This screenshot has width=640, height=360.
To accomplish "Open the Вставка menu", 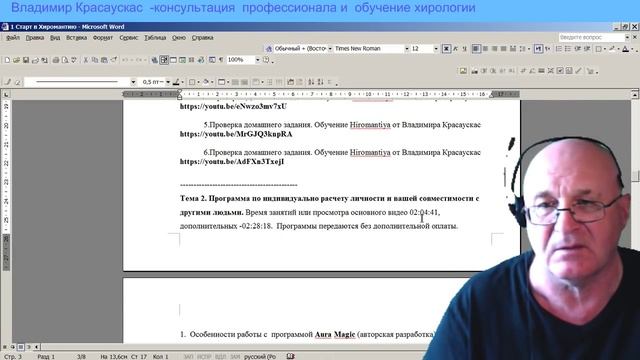I will point(76,38).
